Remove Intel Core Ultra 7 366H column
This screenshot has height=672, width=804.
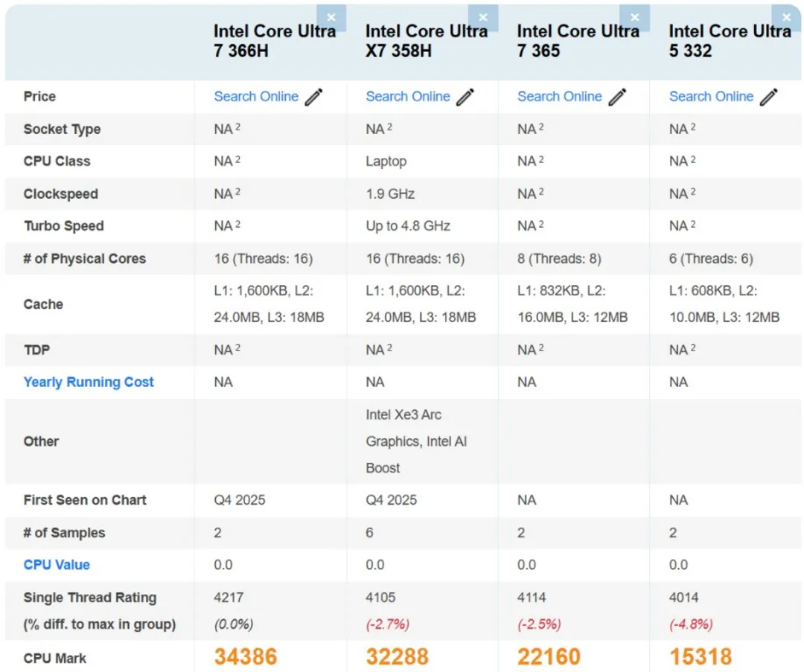(331, 17)
